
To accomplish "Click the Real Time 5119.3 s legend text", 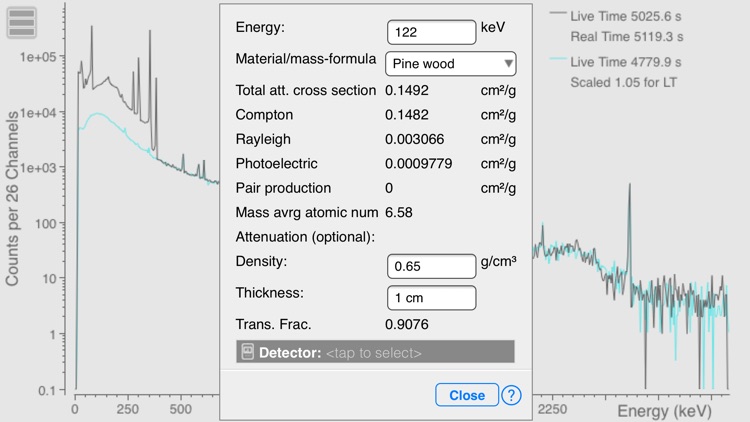I will (627, 37).
